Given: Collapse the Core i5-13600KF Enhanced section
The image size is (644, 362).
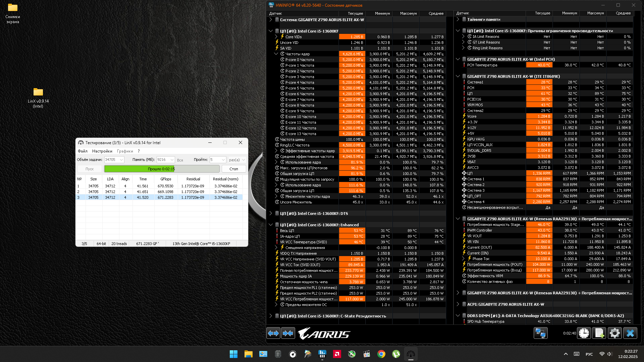Looking at the screenshot, I should (x=271, y=225).
